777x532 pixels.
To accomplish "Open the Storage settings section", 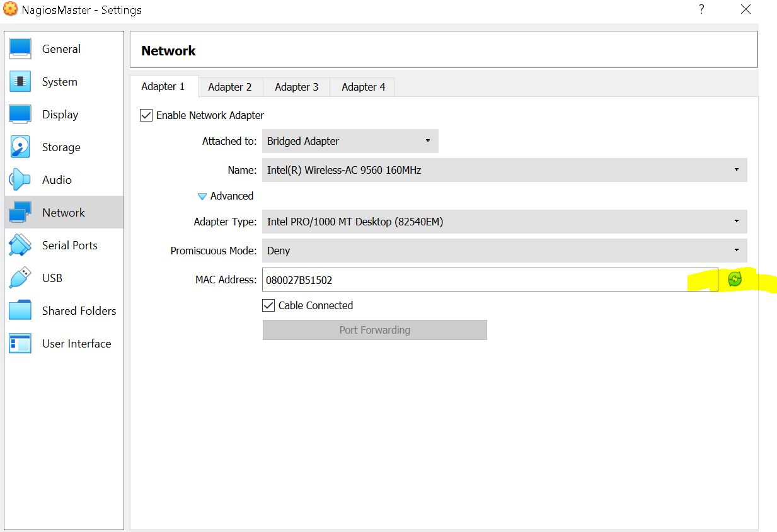I will 60,147.
